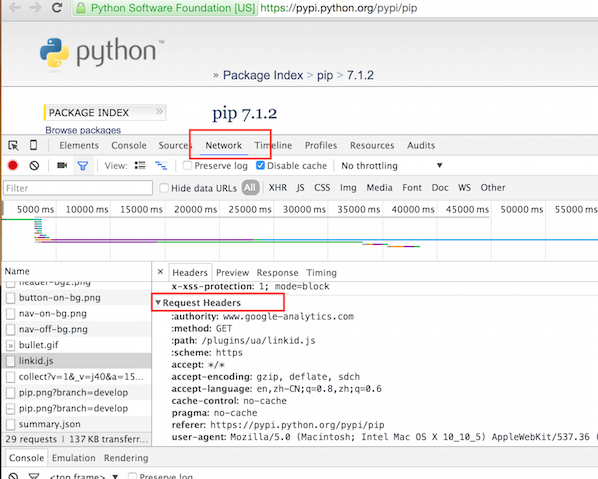Open the Resources panel tab
Image resolution: width=598 pixels, height=479 pixels.
372,145
